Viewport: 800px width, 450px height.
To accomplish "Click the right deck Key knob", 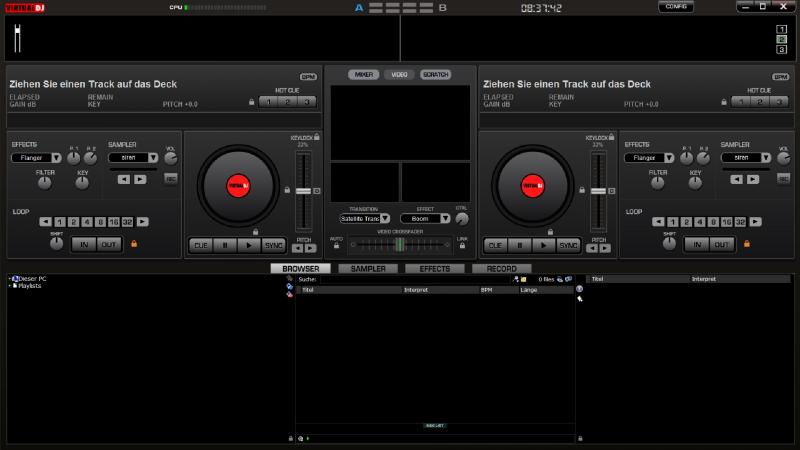I will coord(695,183).
